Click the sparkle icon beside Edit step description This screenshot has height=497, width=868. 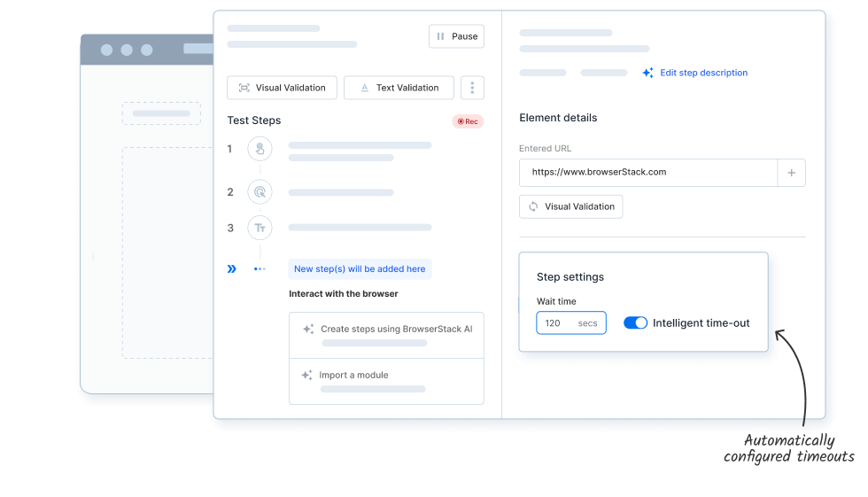[648, 73]
